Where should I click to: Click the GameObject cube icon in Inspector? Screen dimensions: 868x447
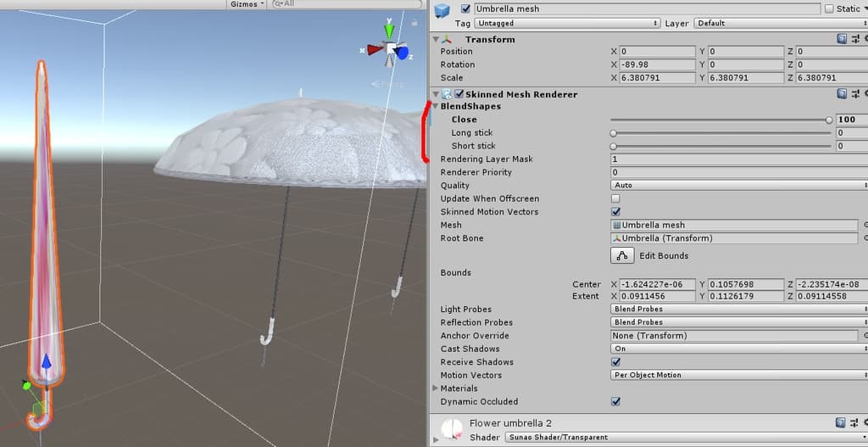[442, 9]
